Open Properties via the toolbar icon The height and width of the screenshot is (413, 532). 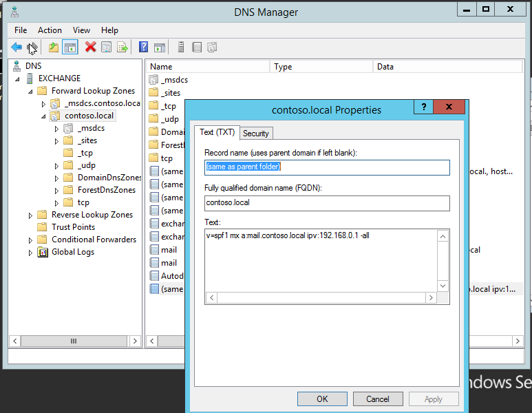107,47
